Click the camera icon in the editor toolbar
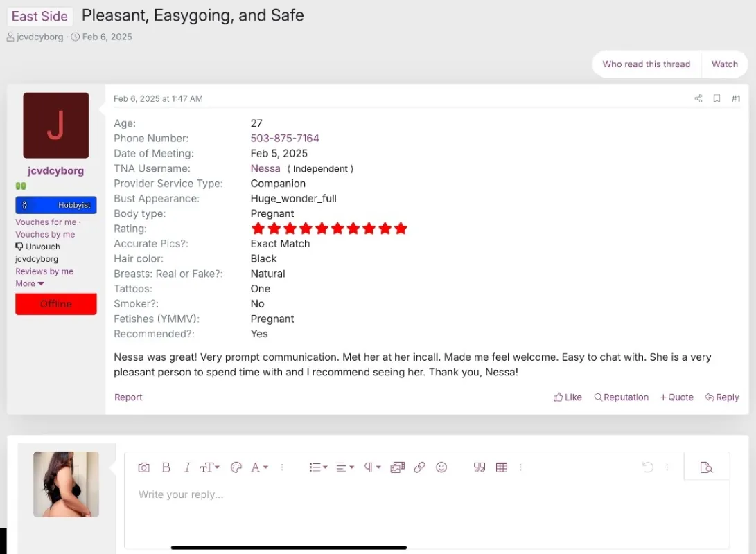The image size is (756, 554). pos(143,467)
